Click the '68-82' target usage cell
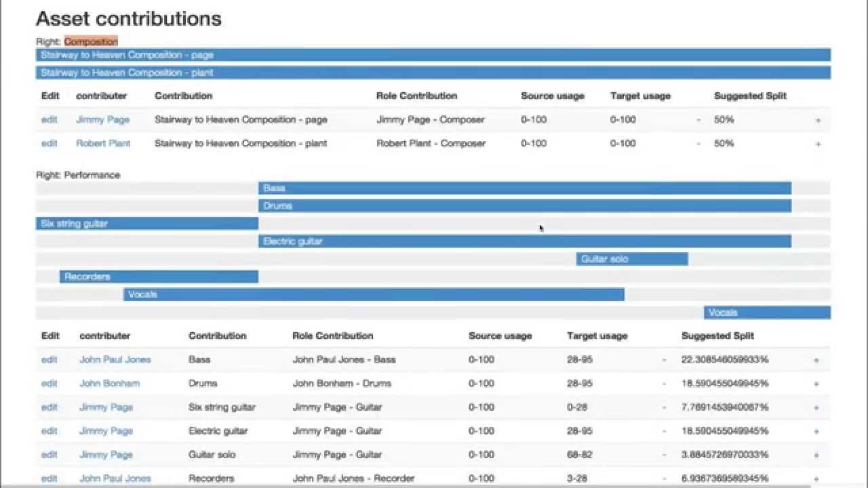Image resolution: width=868 pixels, height=488 pixels. [x=580, y=454]
